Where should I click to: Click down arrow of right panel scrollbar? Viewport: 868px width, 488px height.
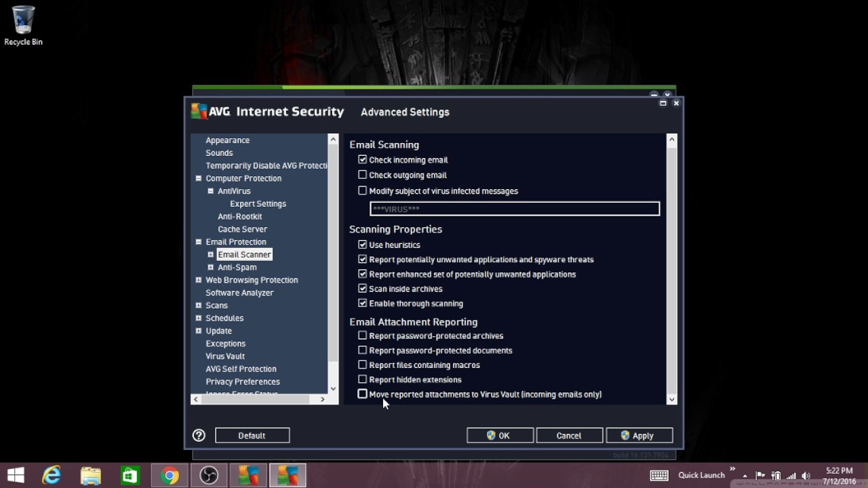pyautogui.click(x=672, y=399)
